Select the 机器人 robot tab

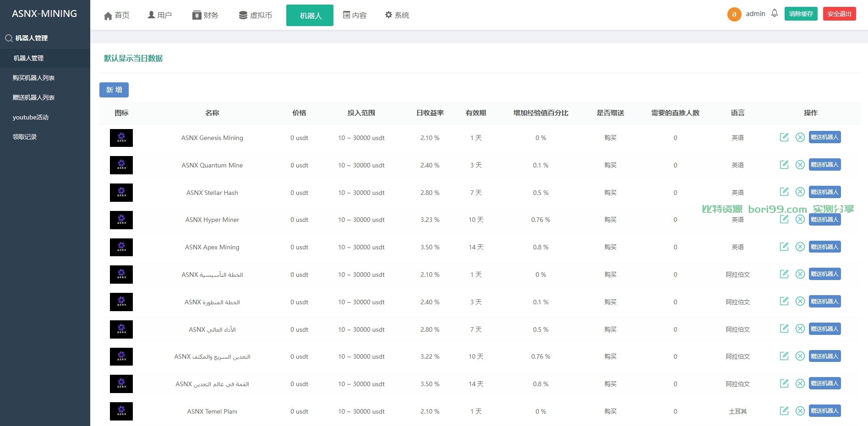pyautogui.click(x=310, y=16)
